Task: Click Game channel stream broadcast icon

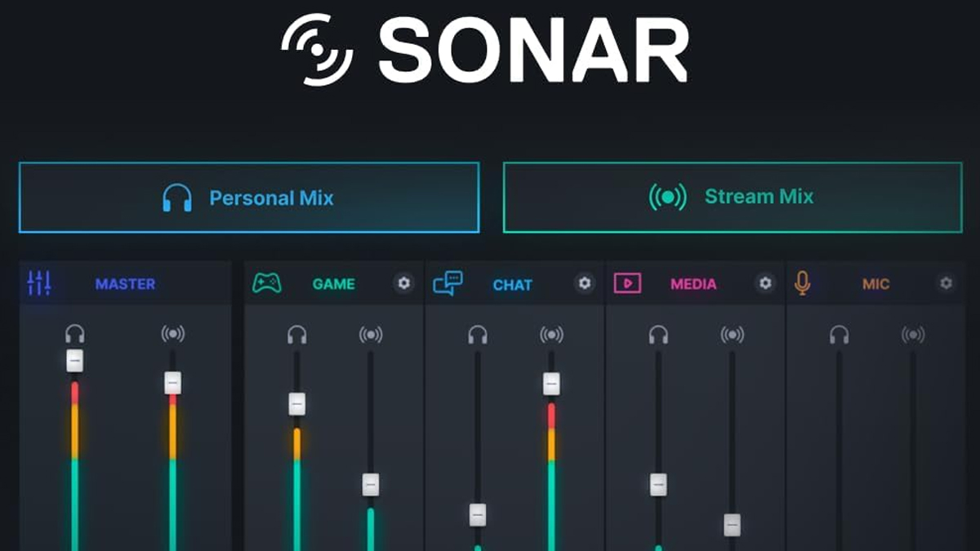Action: (x=371, y=335)
